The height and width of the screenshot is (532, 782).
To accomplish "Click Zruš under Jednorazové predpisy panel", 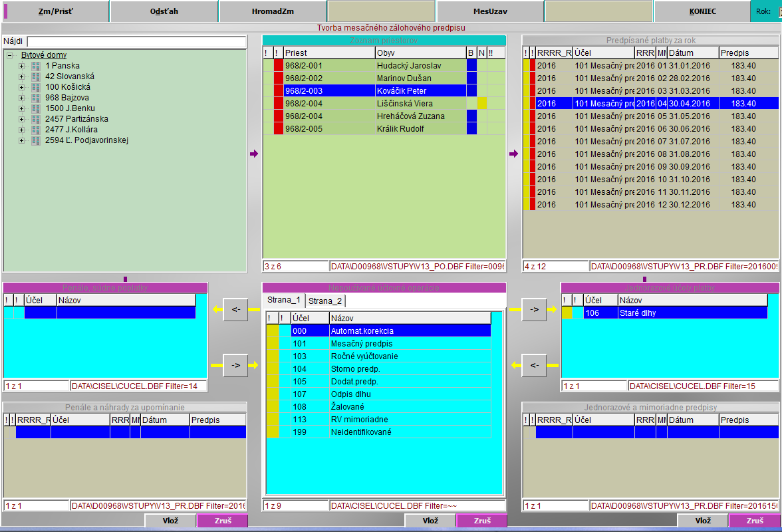I will [755, 520].
